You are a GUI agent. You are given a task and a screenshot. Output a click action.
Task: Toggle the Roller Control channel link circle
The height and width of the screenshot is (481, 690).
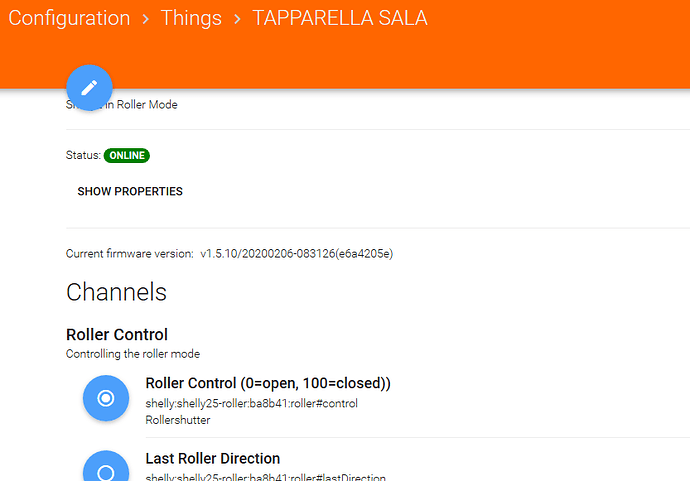pos(106,398)
